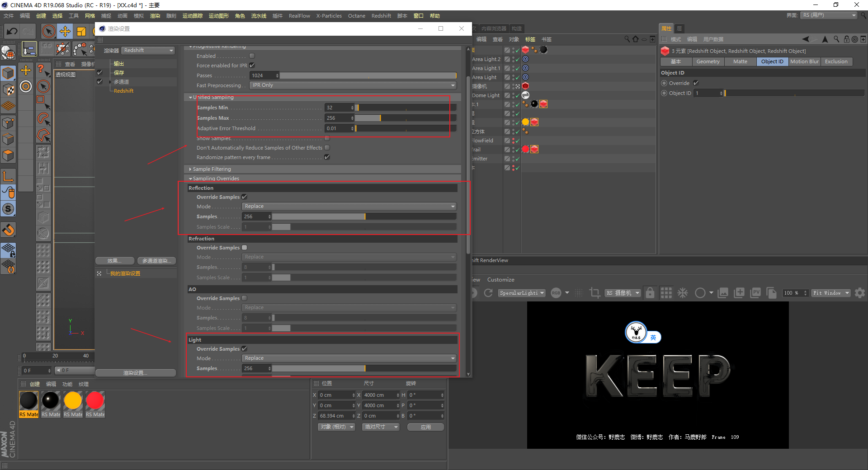The width and height of the screenshot is (868, 470).
Task: Switch to Texture mode checker cube
Action: (x=8, y=89)
